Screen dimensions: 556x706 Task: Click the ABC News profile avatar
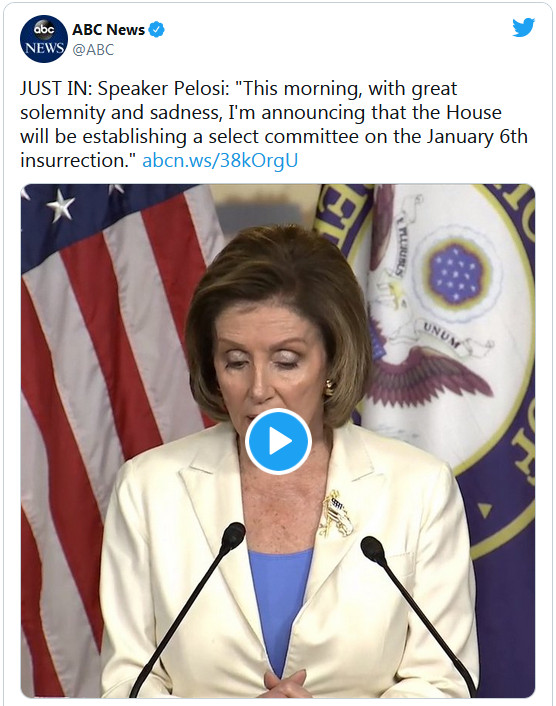click(x=44, y=39)
